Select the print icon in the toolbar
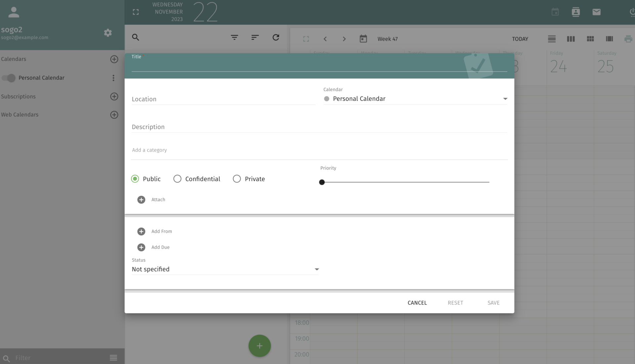Screen dimensions: 635x364 [x=628, y=39]
